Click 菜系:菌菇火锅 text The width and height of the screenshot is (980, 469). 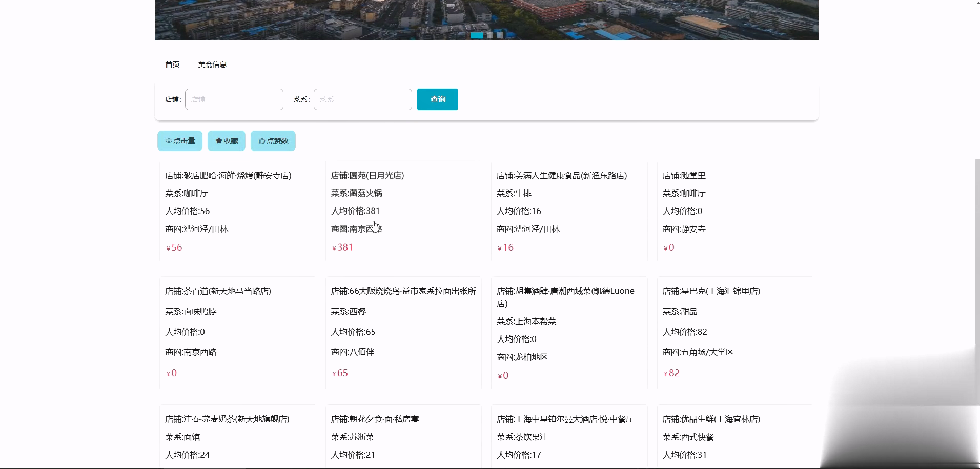356,193
